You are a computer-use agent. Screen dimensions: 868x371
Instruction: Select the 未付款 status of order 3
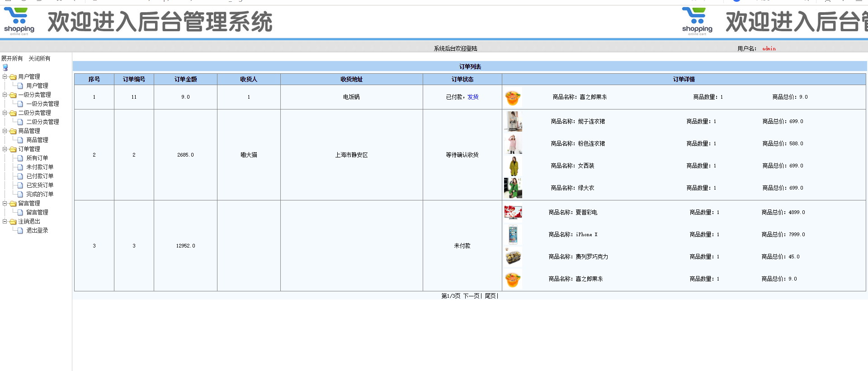click(x=462, y=246)
